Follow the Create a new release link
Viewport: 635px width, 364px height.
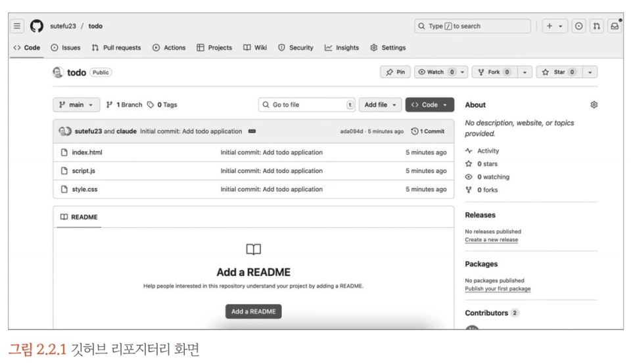tap(491, 240)
